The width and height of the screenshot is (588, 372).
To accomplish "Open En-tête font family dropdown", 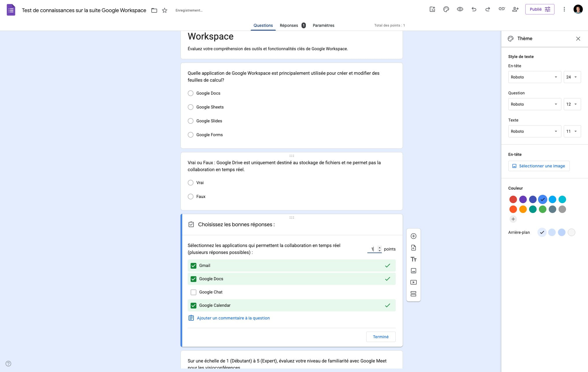I will coord(535,77).
